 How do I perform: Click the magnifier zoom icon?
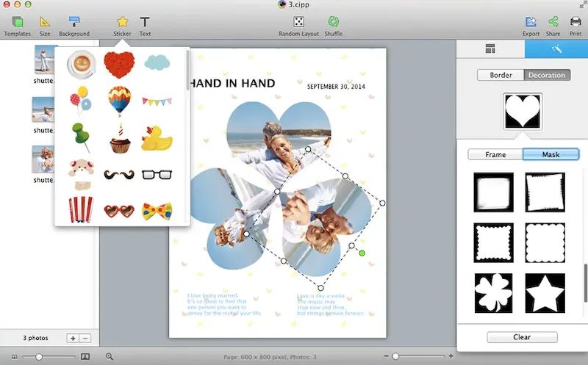(x=109, y=356)
